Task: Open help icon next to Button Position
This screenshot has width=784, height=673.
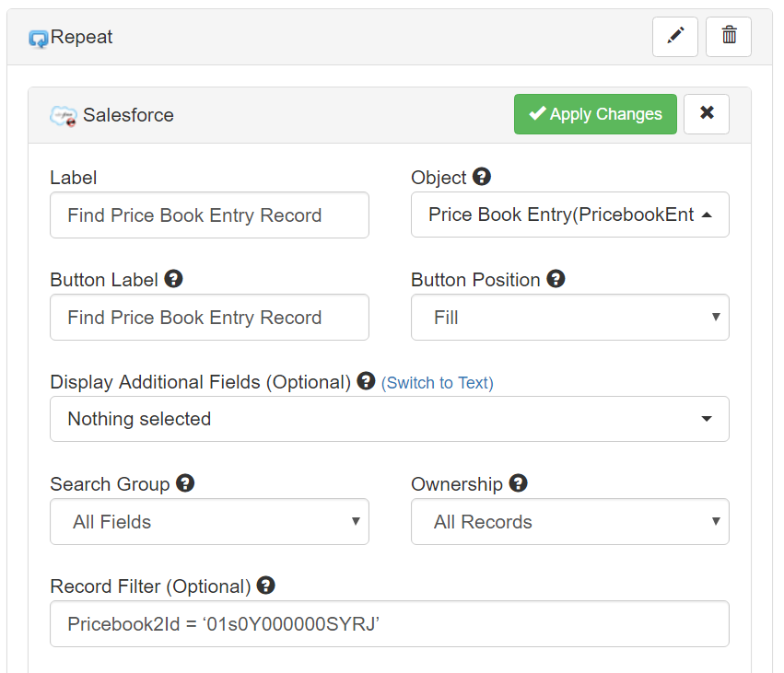Action: (x=556, y=278)
